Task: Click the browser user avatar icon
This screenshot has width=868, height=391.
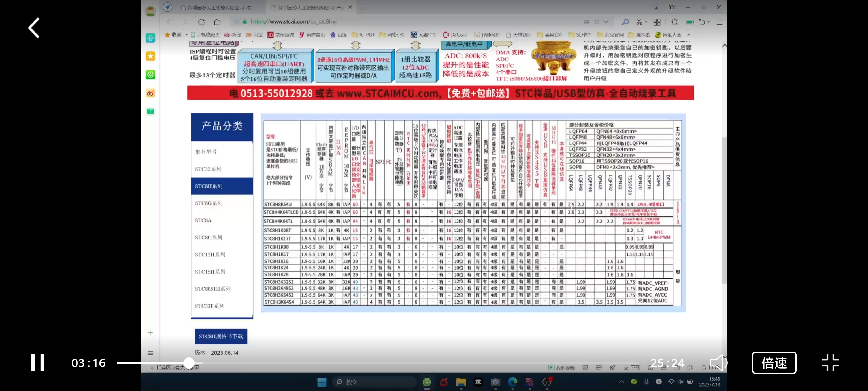Action: [150, 11]
